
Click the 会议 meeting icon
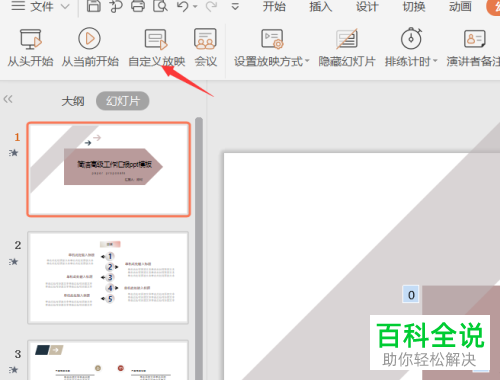pos(205,39)
